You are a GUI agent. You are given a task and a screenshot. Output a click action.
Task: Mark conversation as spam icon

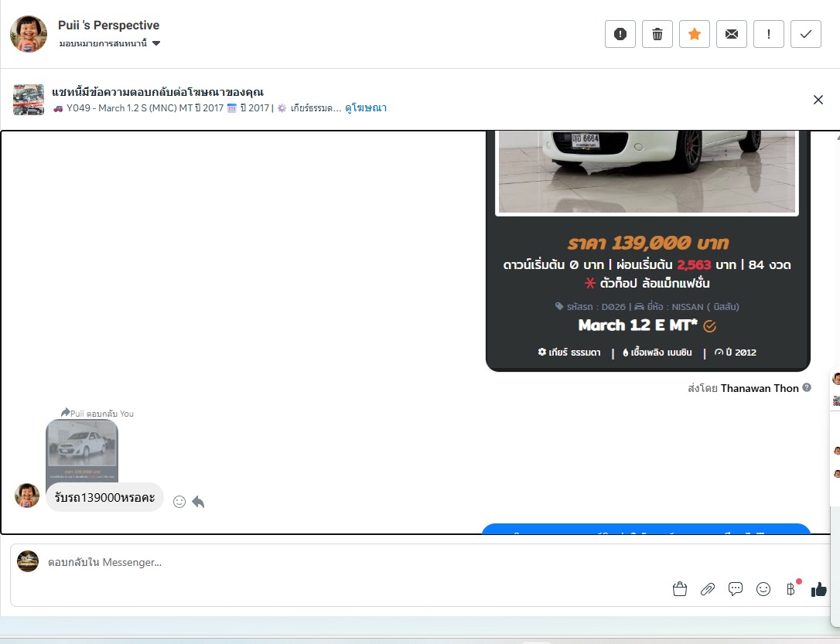(x=620, y=34)
